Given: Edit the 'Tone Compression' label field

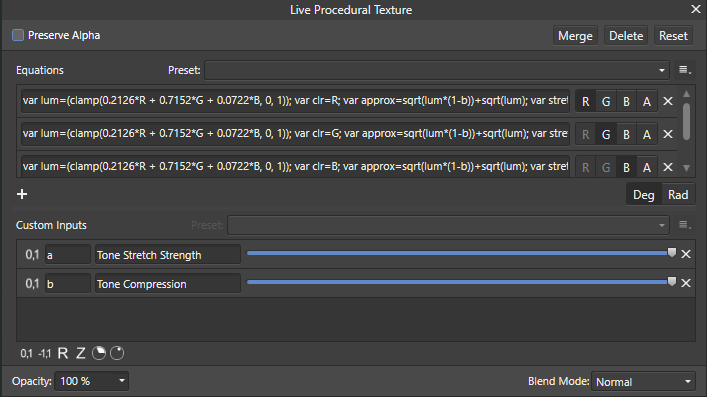Looking at the screenshot, I should point(168,284).
